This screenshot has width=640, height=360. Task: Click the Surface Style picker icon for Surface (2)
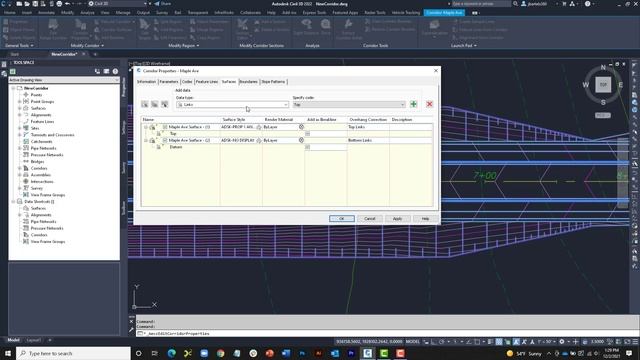coord(258,140)
